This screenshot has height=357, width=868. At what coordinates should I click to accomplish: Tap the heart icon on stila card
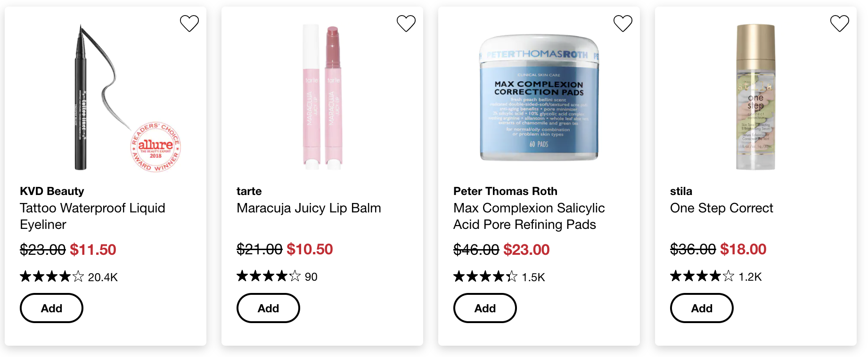pyautogui.click(x=840, y=23)
